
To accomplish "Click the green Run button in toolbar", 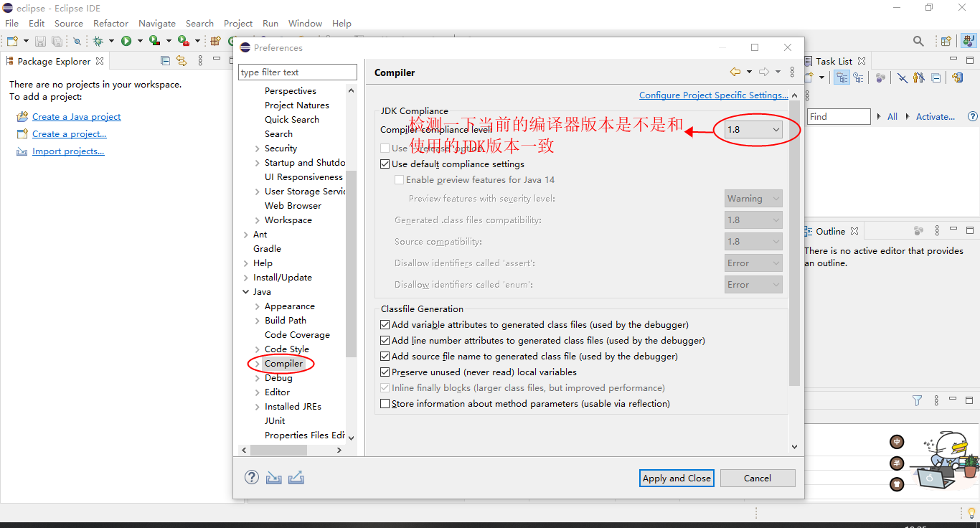I will [x=126, y=41].
